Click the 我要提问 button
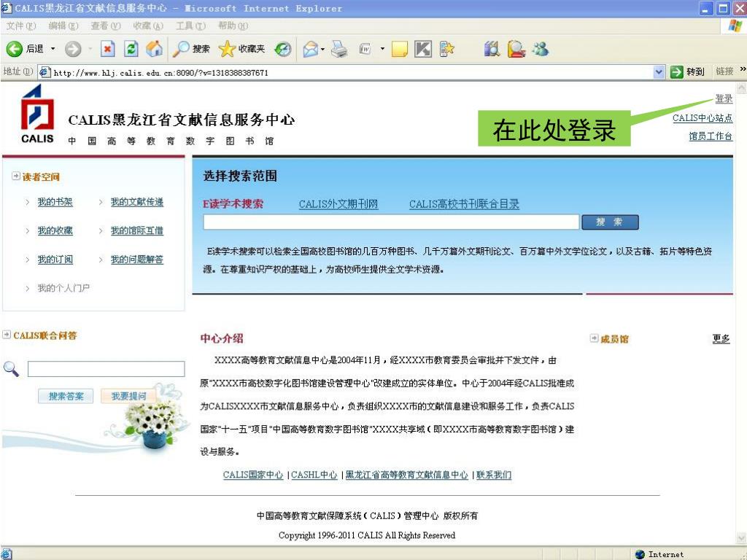The width and height of the screenshot is (747, 560). click(128, 396)
